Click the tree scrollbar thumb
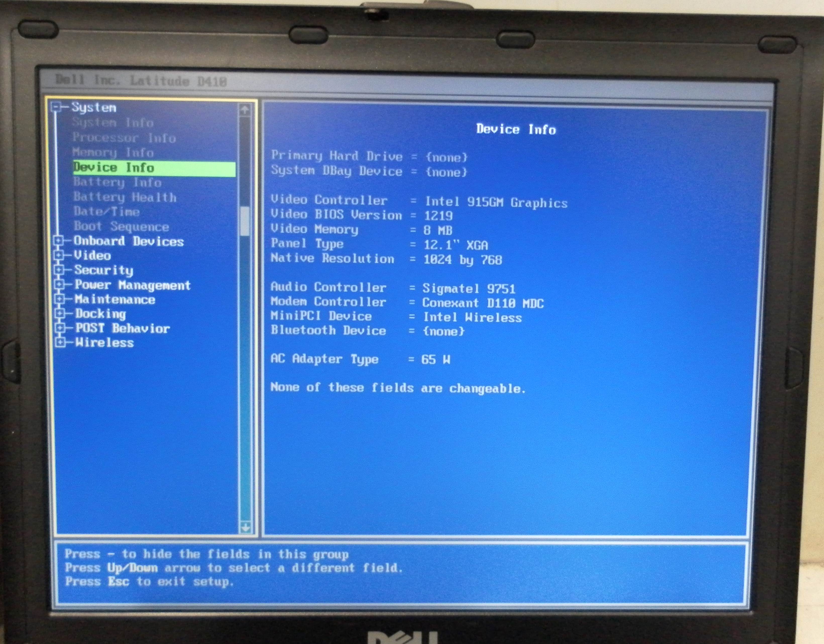 245,221
